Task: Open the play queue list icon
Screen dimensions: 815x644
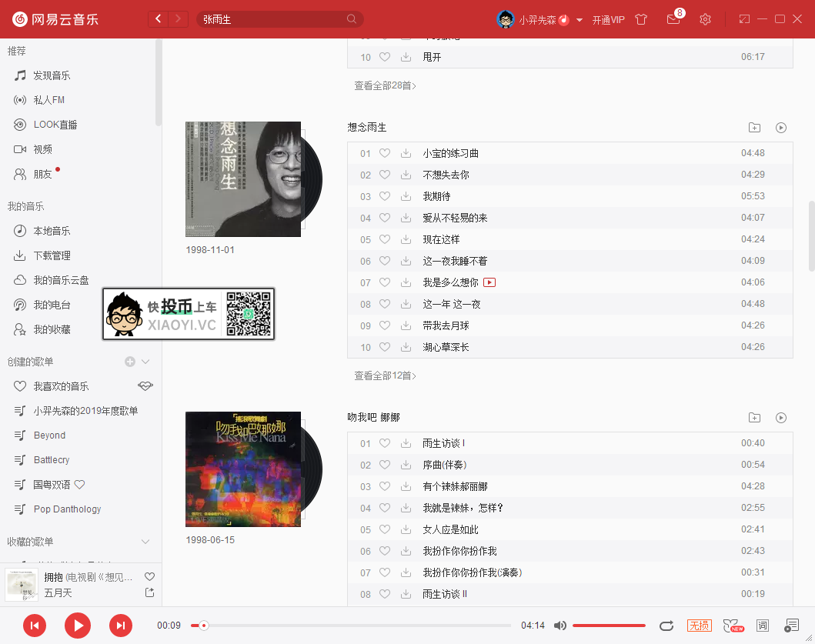Action: click(x=791, y=626)
